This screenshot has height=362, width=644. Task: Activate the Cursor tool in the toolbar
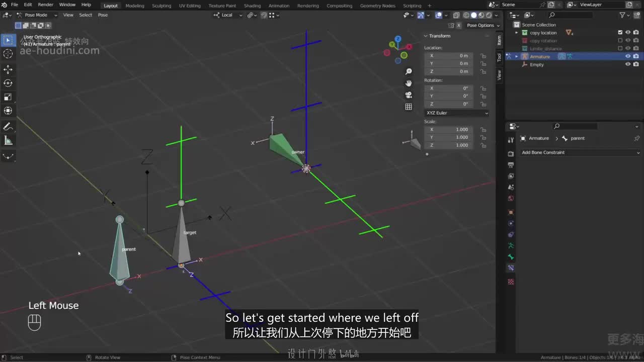coord(8,54)
